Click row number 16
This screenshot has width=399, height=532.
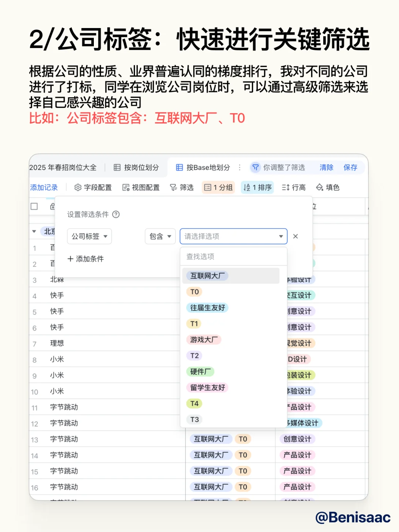click(x=34, y=488)
